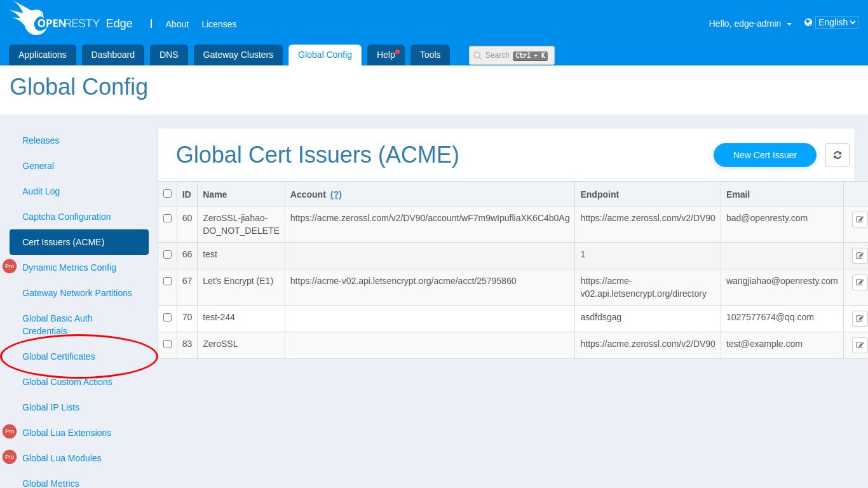Switch to the Applications tab
The width and height of the screenshot is (868, 488).
pyautogui.click(x=43, y=55)
